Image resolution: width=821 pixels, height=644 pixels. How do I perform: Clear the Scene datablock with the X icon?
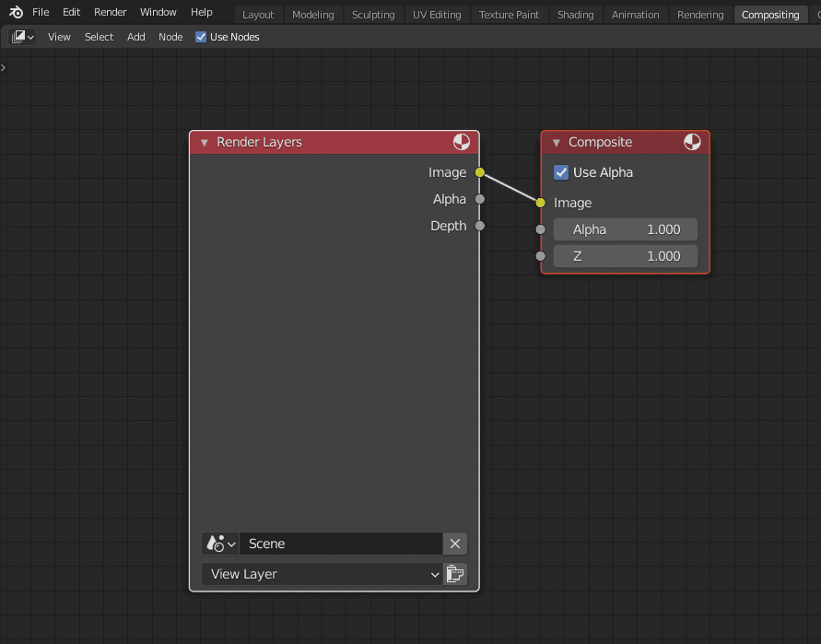point(455,544)
